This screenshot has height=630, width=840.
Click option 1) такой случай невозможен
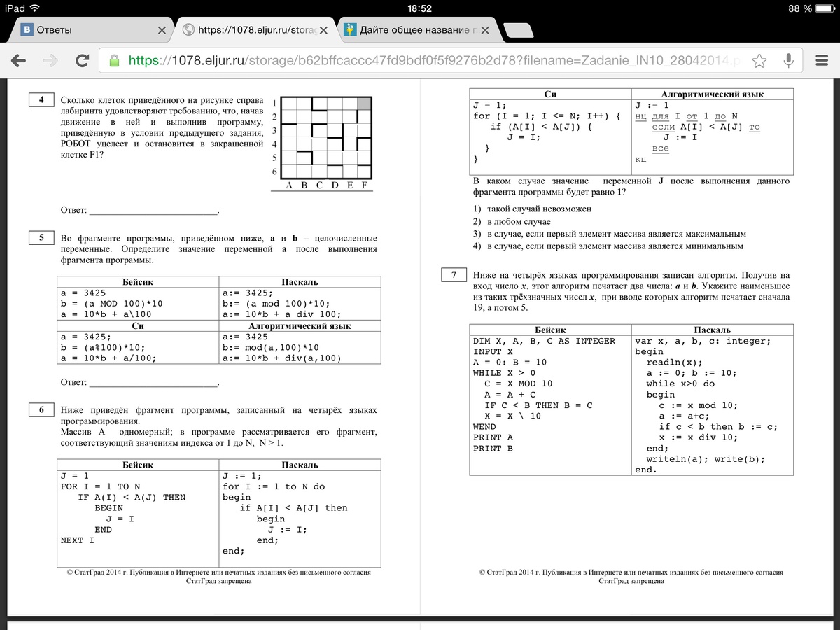pos(533,209)
